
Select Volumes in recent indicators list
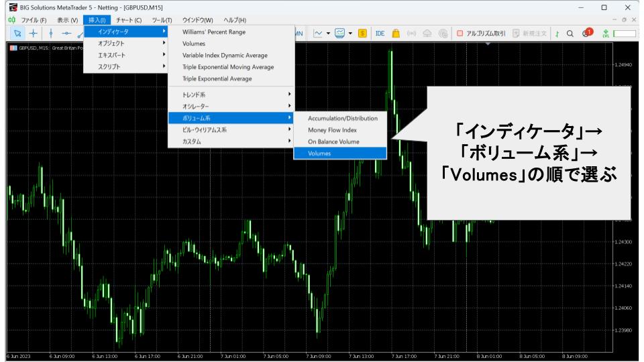coord(231,44)
